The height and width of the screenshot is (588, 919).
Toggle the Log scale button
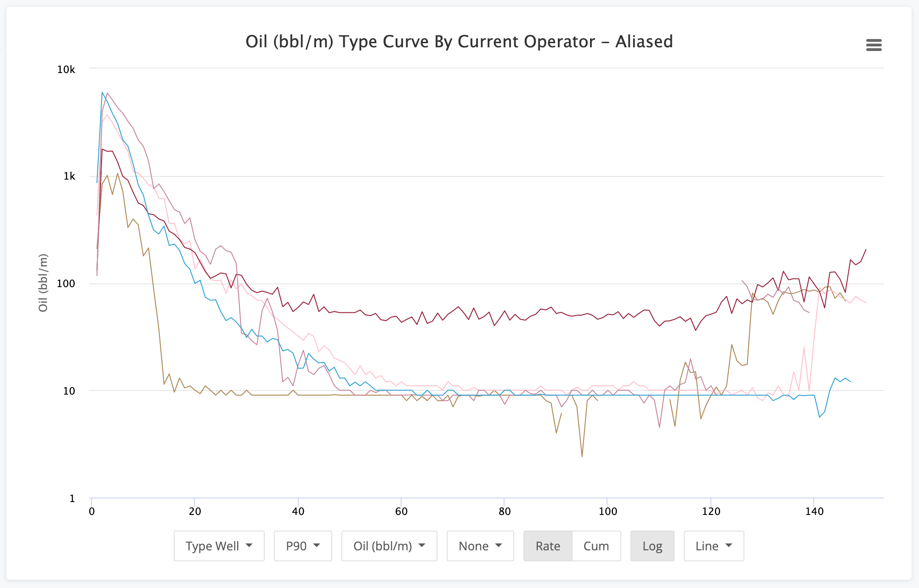click(652, 546)
